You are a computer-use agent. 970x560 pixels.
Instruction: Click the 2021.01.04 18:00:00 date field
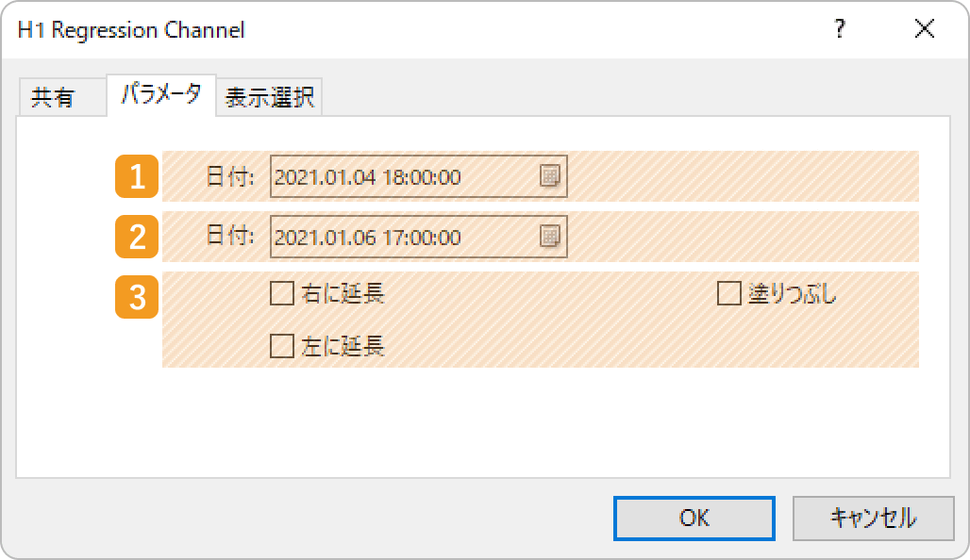(x=419, y=176)
